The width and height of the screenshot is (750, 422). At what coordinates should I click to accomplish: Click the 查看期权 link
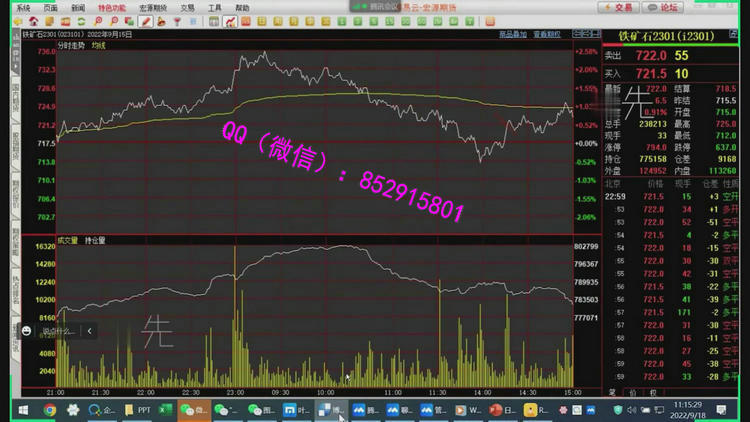tap(546, 34)
